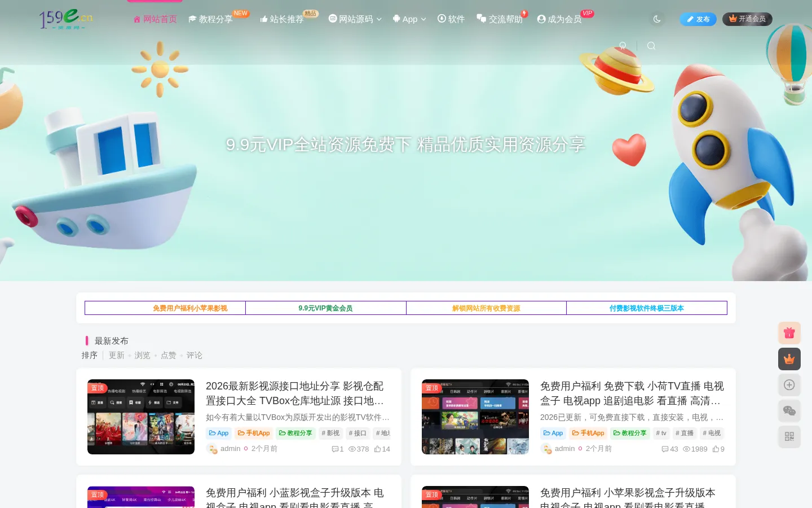Click the # tv tag on the 小荷TV post
Screen dimensions: 812x508
click(661, 433)
